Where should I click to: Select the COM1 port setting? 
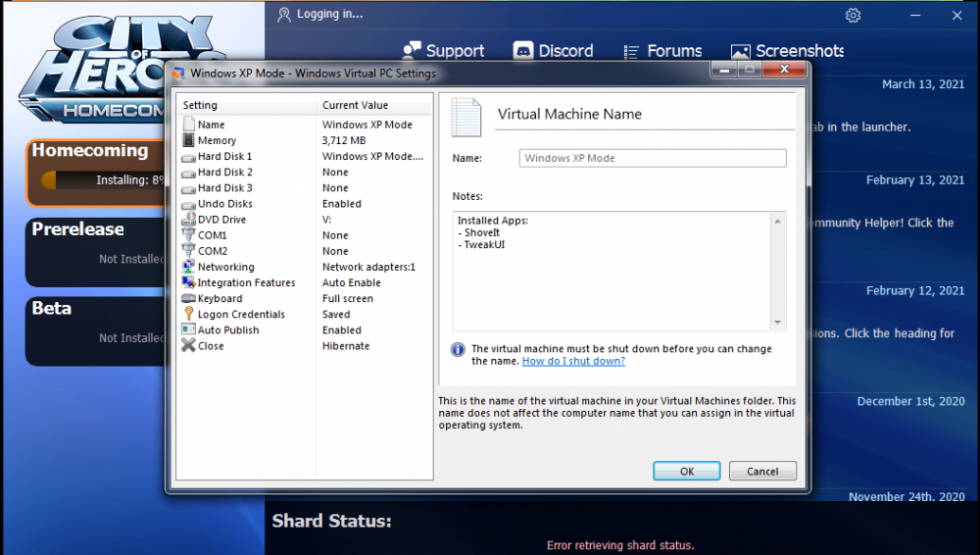[212, 235]
